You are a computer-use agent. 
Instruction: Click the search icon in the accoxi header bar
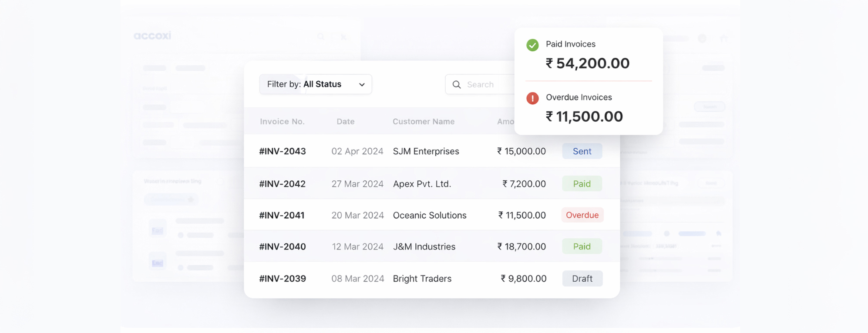(x=321, y=37)
